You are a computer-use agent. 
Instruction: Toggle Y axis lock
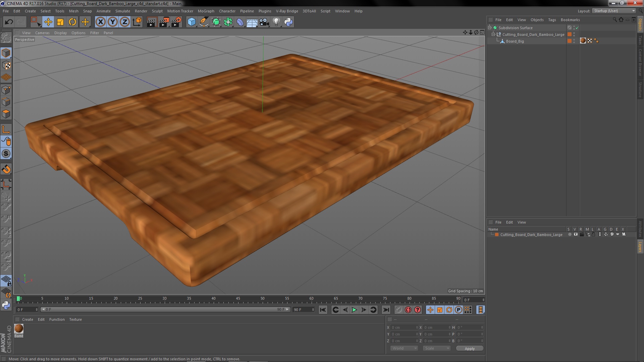pyautogui.click(x=112, y=22)
